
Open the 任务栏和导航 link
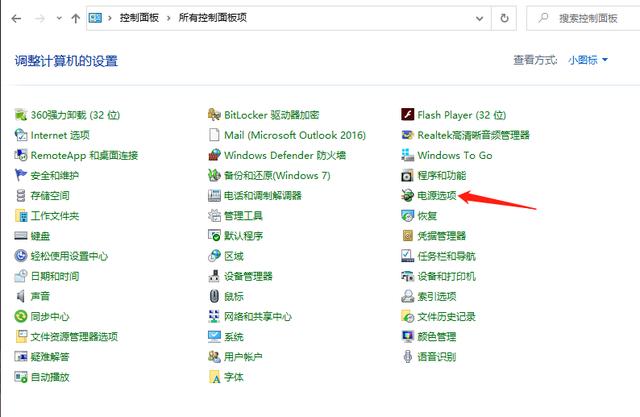click(x=447, y=256)
